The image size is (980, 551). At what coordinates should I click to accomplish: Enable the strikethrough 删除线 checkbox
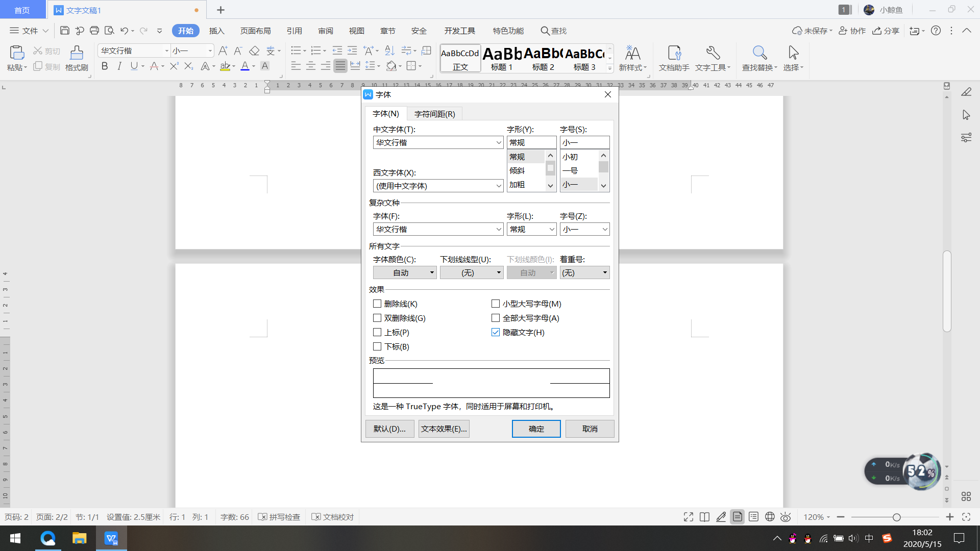(x=377, y=304)
